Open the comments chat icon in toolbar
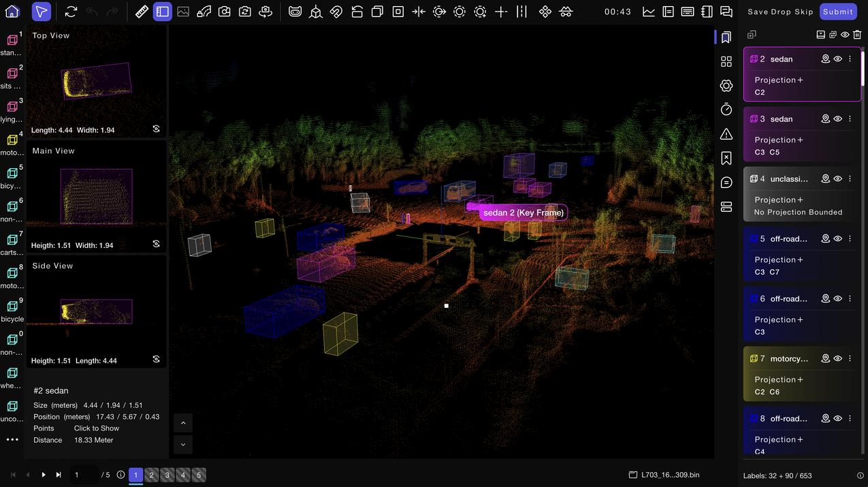Screen dimensions: 868x487 point(726,12)
